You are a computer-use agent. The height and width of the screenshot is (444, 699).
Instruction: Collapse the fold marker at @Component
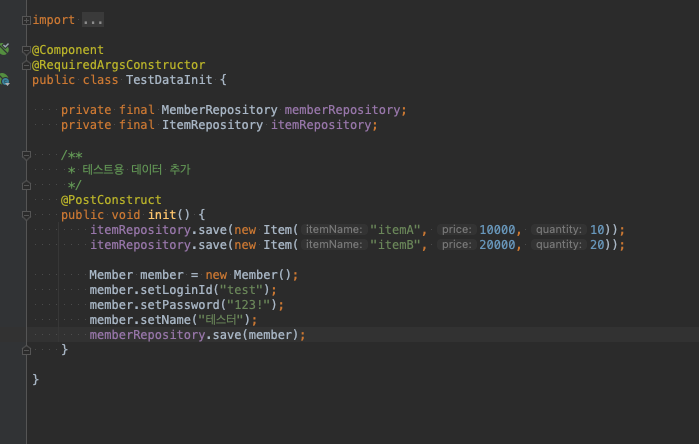pos(26,50)
